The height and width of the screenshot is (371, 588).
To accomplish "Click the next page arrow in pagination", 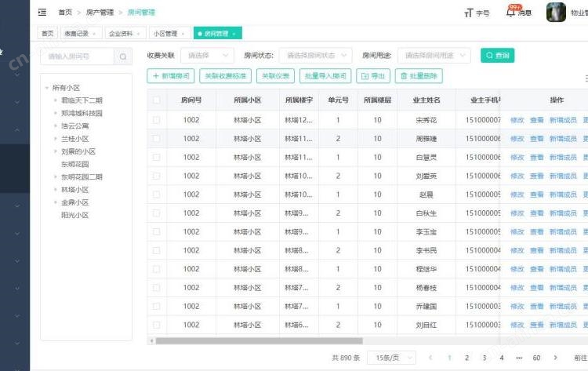I will (x=556, y=358).
